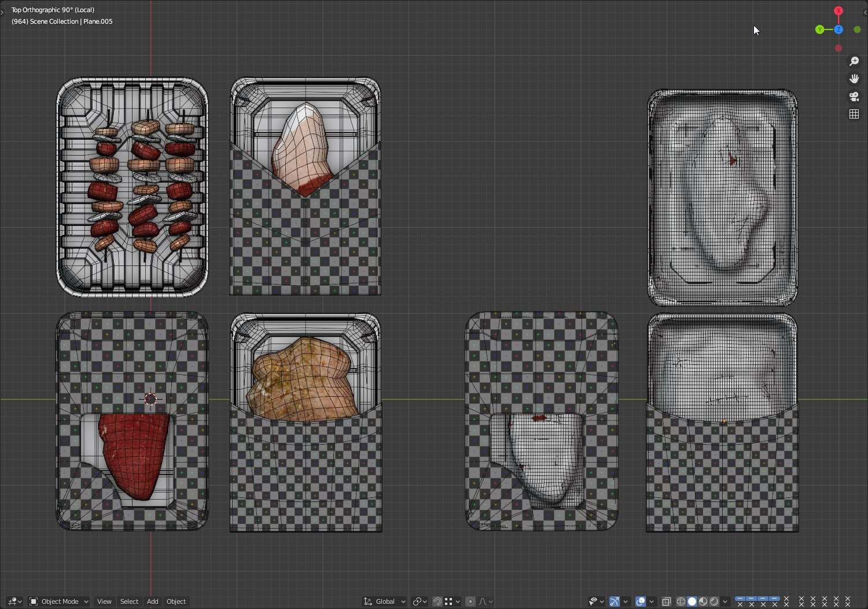
Task: Switch to material preview shading
Action: point(703,601)
